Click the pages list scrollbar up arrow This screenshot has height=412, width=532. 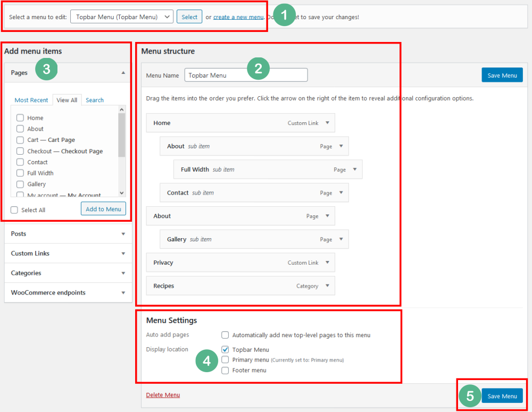(x=122, y=110)
